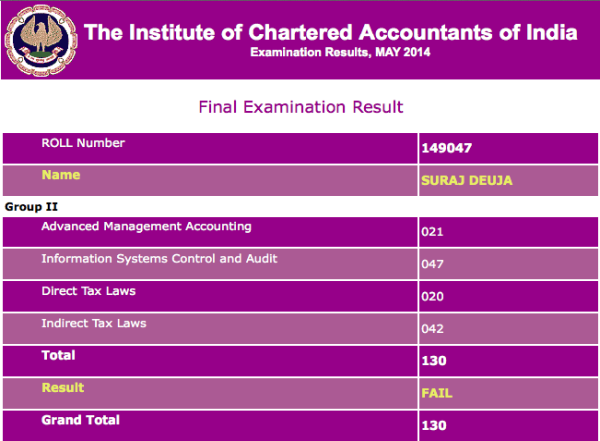Select the FAIL result value
The image size is (600, 441).
(437, 393)
